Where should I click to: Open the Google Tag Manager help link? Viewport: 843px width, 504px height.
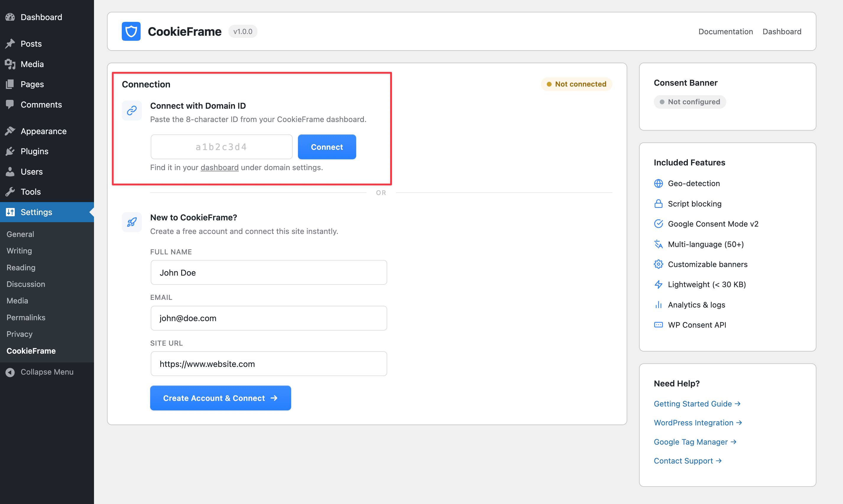click(x=695, y=442)
